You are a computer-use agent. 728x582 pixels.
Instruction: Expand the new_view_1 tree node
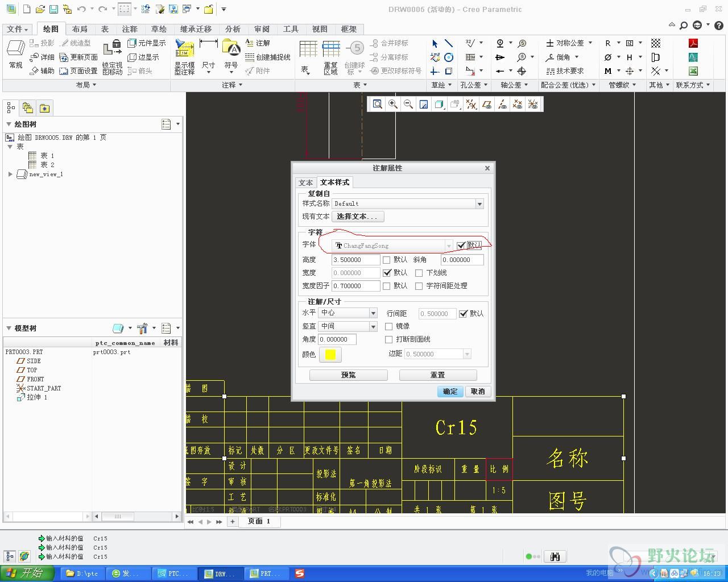point(10,174)
